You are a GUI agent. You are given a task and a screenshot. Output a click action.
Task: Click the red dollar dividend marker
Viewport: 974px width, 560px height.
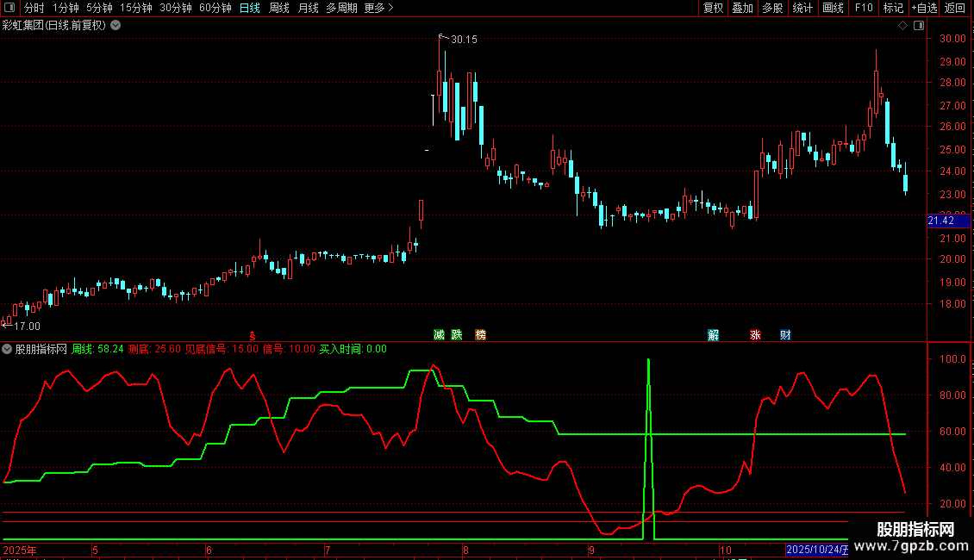[x=253, y=336]
